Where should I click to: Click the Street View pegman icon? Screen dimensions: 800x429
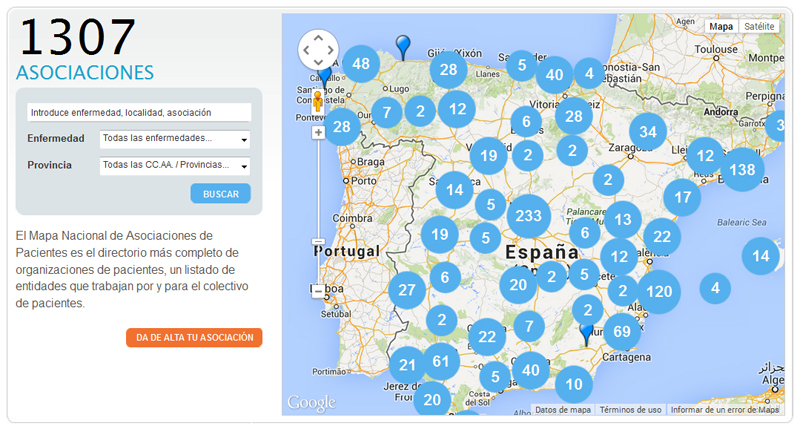tap(318, 101)
